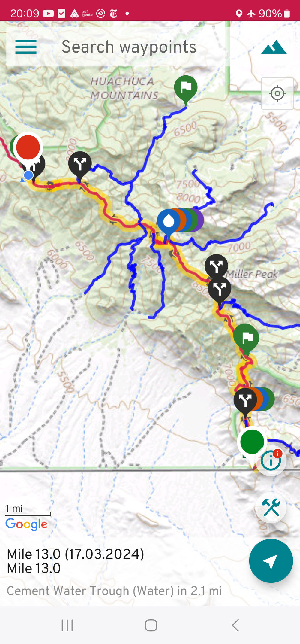Click the Google logo on the map
300x644 pixels.
pyautogui.click(x=26, y=524)
